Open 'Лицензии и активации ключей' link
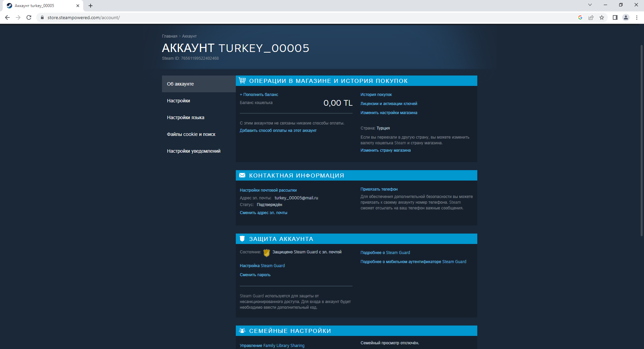Image resolution: width=644 pixels, height=349 pixels. pyautogui.click(x=389, y=104)
